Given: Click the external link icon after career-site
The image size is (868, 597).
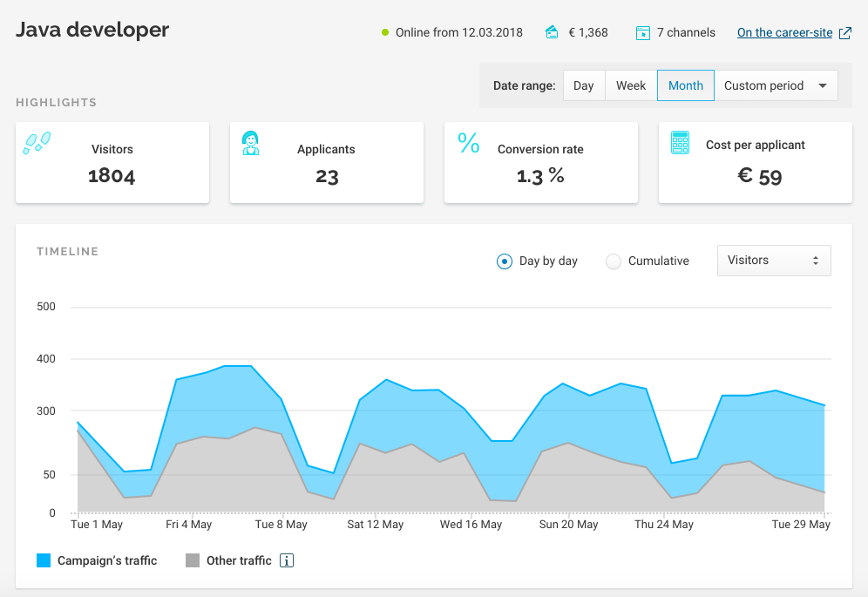Looking at the screenshot, I should coord(844,33).
